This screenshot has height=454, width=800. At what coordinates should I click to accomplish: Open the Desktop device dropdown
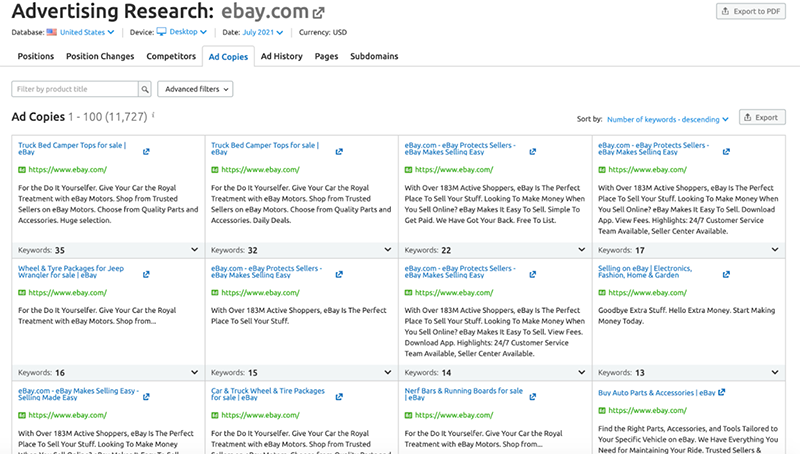point(188,32)
